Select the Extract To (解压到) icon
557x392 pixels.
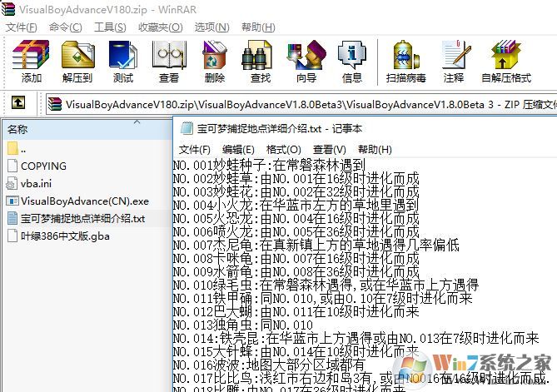point(77,55)
